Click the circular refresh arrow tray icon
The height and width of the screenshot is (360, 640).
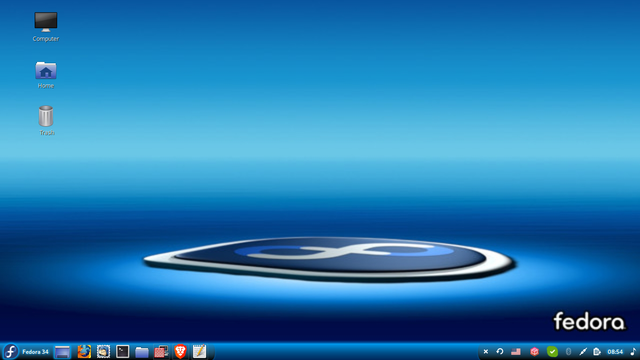coord(500,351)
